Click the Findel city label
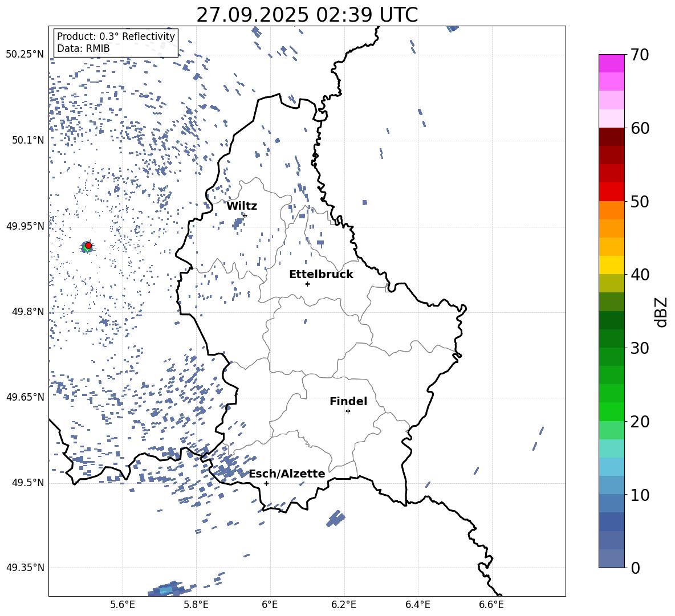675x616 pixels. click(x=348, y=401)
